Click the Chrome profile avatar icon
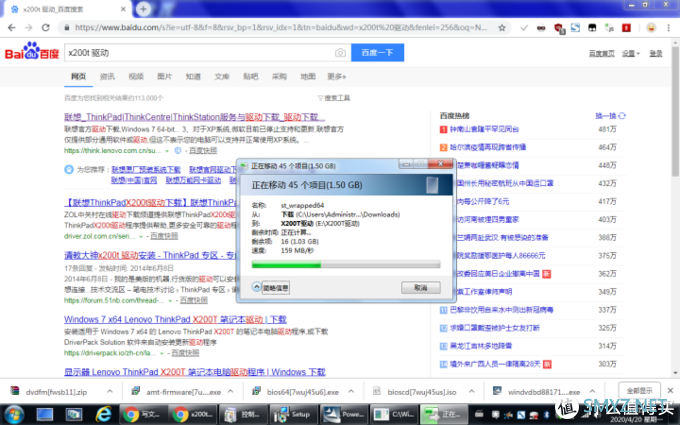Image resolution: width=680 pixels, height=425 pixels. 651,28
